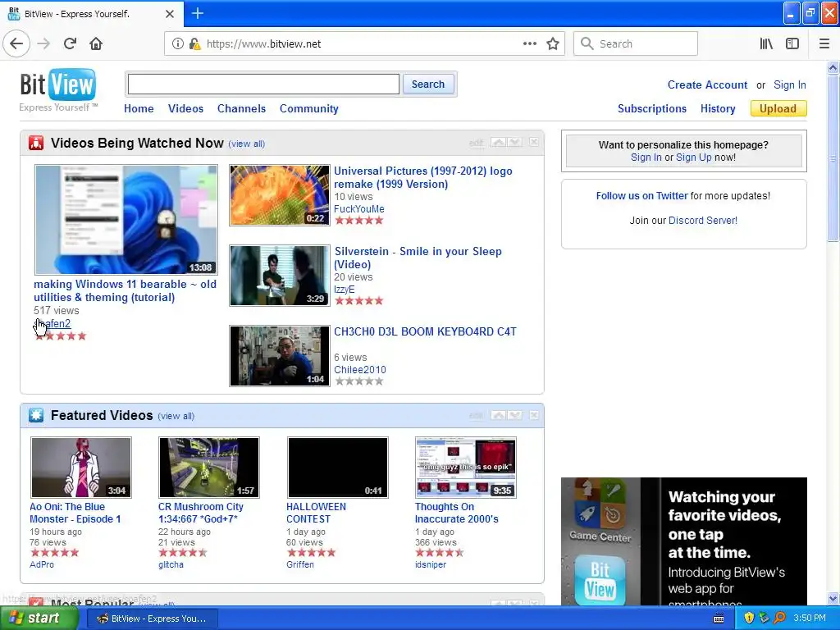Move Videos Being Watched Now module up
The width and height of the screenshot is (840, 630).
(x=498, y=142)
